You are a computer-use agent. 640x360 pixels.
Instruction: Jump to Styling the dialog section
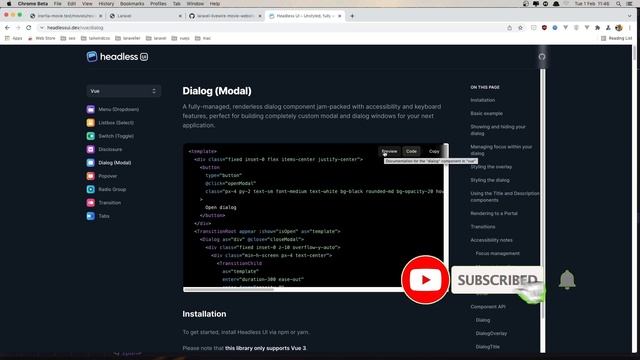pos(490,180)
